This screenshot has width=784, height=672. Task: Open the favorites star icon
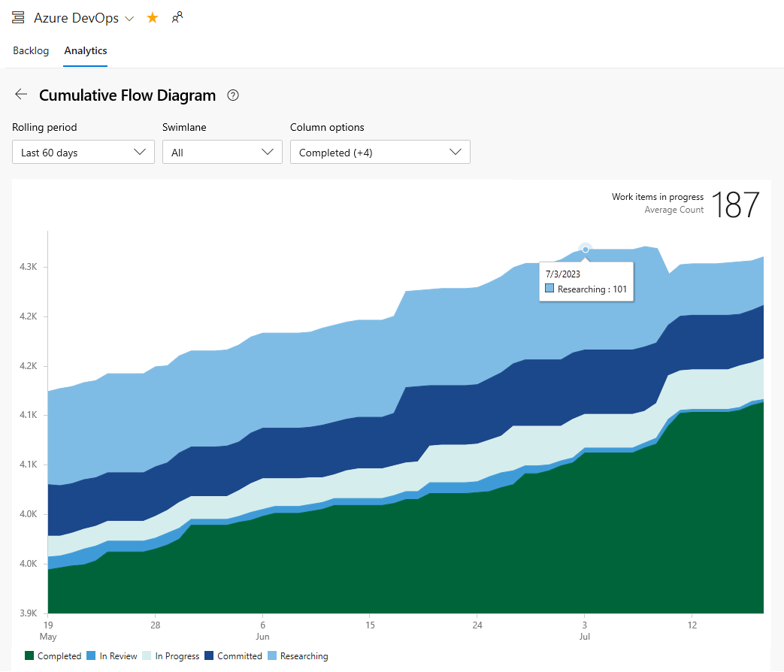click(153, 17)
